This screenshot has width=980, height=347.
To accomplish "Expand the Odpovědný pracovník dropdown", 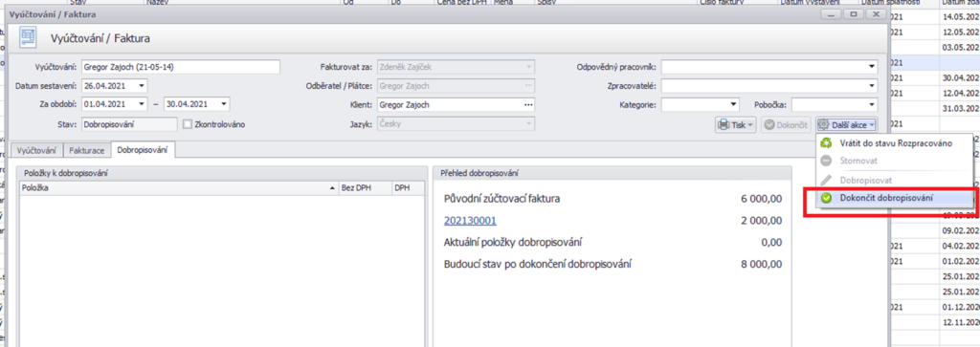I will tap(871, 67).
